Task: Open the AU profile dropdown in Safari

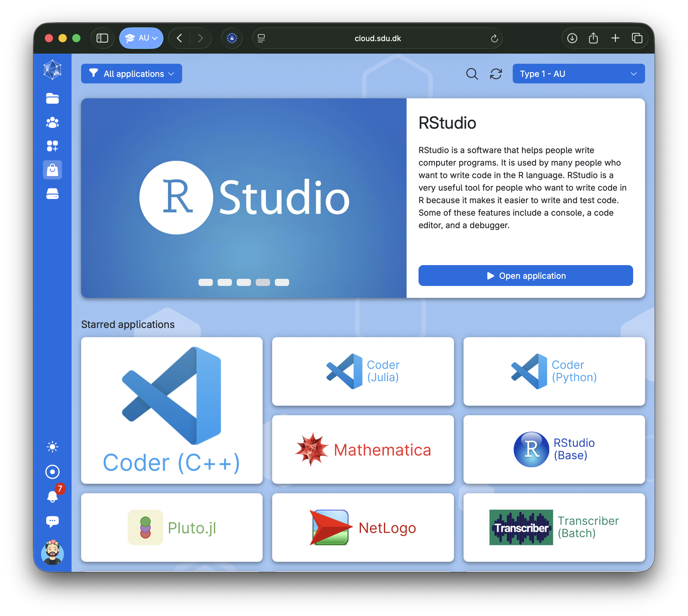Action: click(141, 38)
